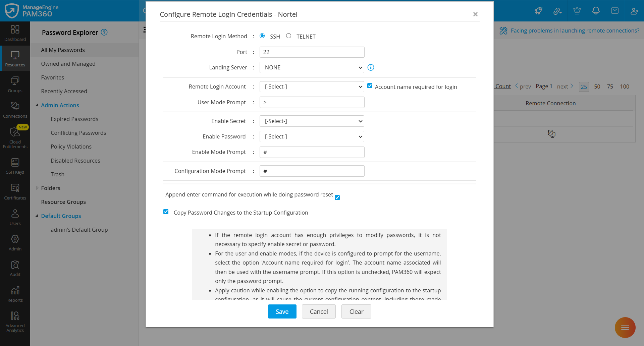Viewport: 644px width, 346px height.
Task: Disable Copy Password Changes to the Startup Configuration
Action: (x=166, y=212)
